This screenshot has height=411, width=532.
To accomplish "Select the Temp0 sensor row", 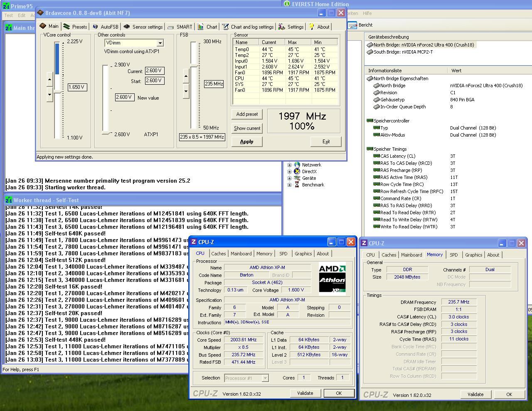I will [285, 49].
